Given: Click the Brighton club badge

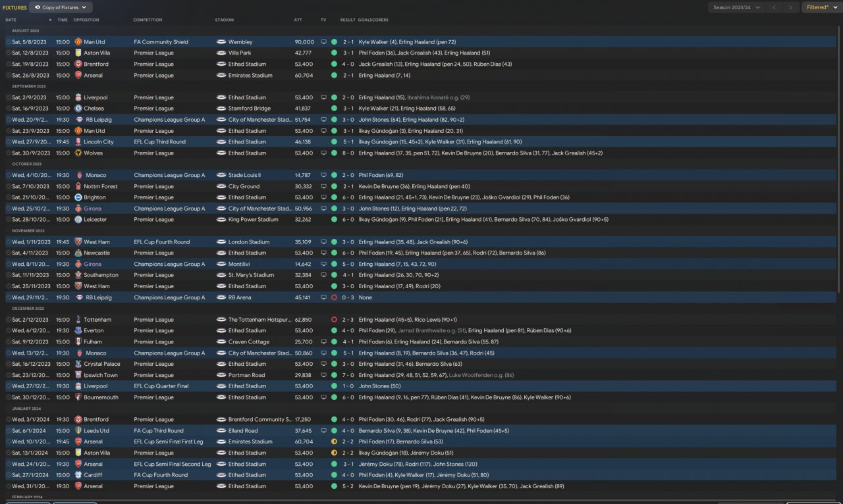Looking at the screenshot, I should pos(78,197).
